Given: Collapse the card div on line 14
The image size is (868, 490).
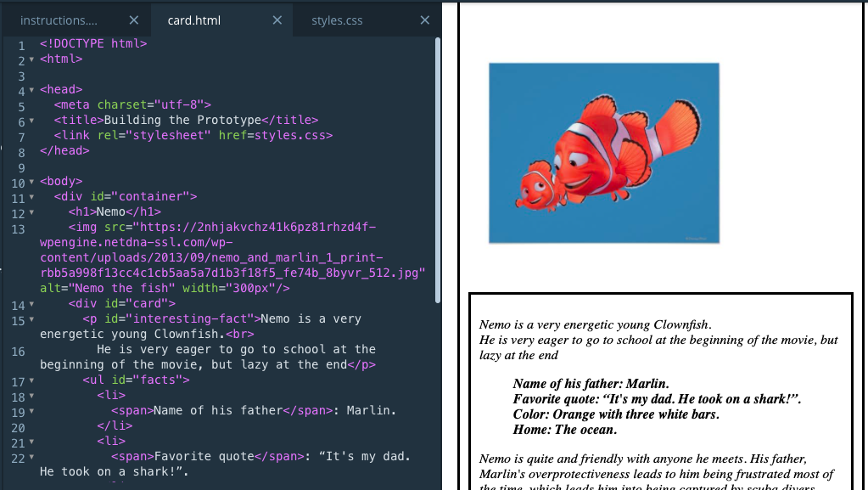Looking at the screenshot, I should coord(31,304).
